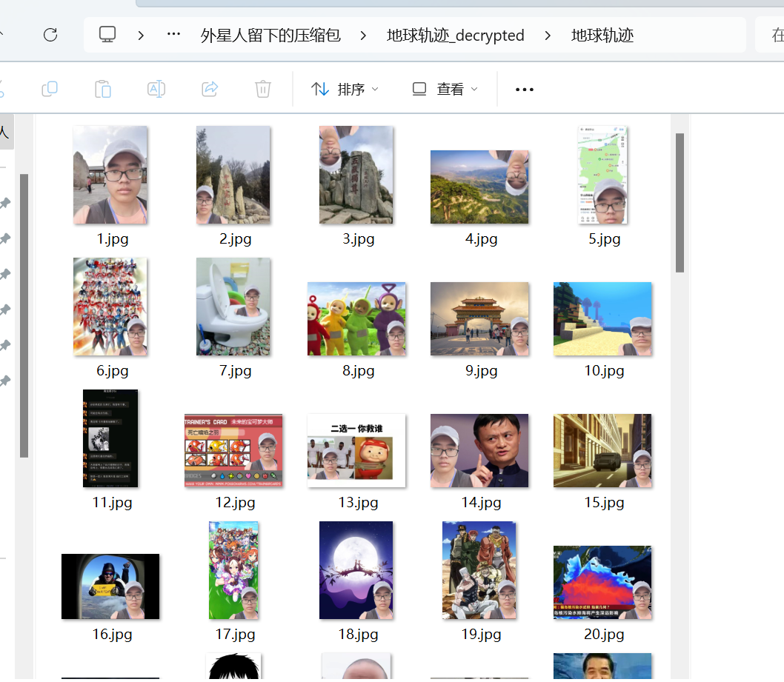This screenshot has height=682, width=784.
Task: Click the This PC monitor icon in the breadcrumb
Action: (107, 35)
